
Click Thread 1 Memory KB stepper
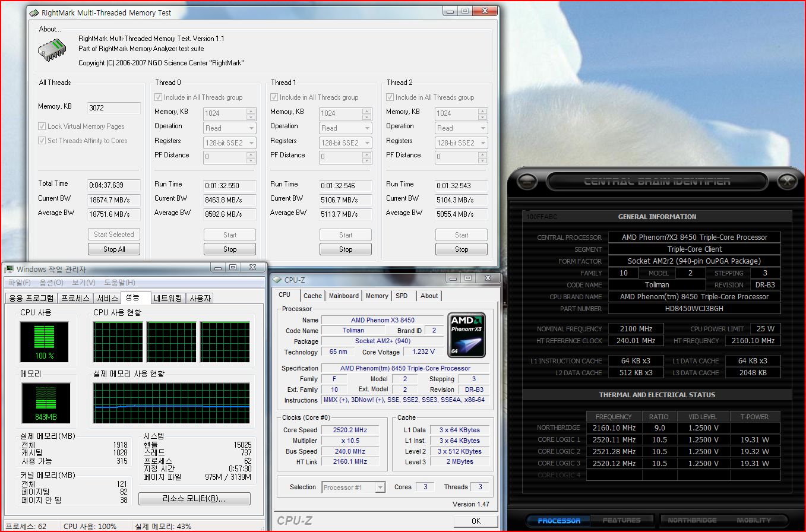pyautogui.click(x=367, y=113)
